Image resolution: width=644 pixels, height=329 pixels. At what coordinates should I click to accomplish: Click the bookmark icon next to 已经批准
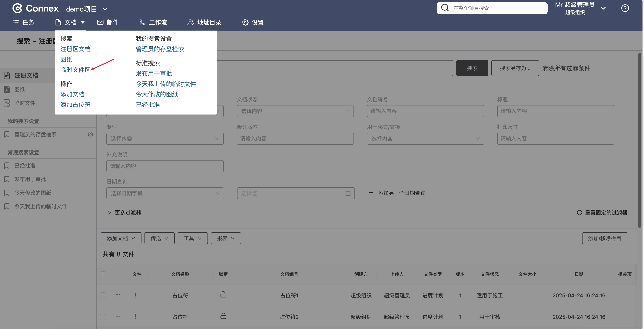tap(7, 165)
